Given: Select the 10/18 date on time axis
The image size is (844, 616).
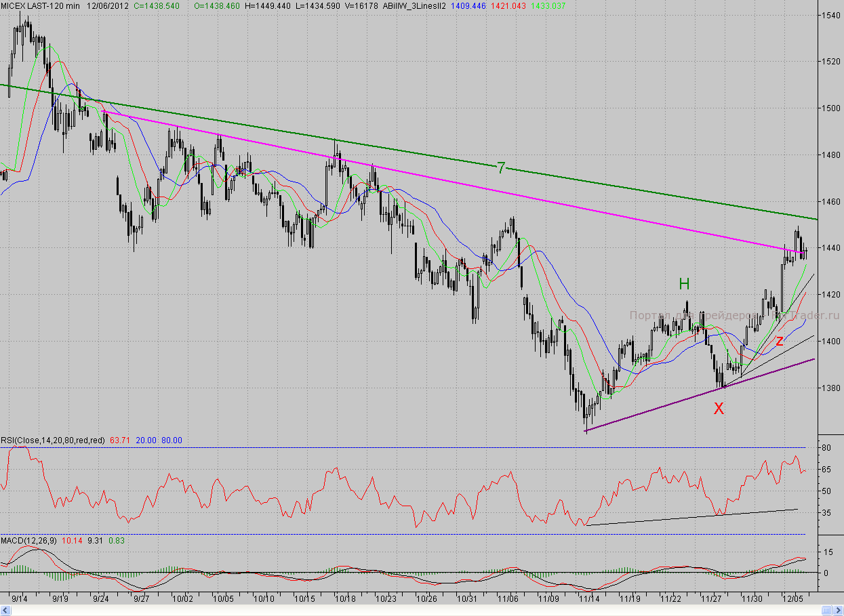Looking at the screenshot, I should 344,599.
